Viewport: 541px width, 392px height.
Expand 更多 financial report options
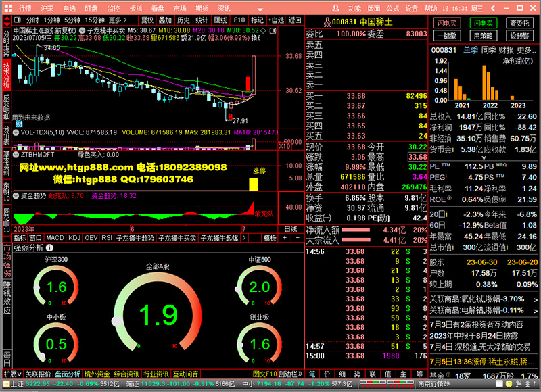click(x=527, y=50)
